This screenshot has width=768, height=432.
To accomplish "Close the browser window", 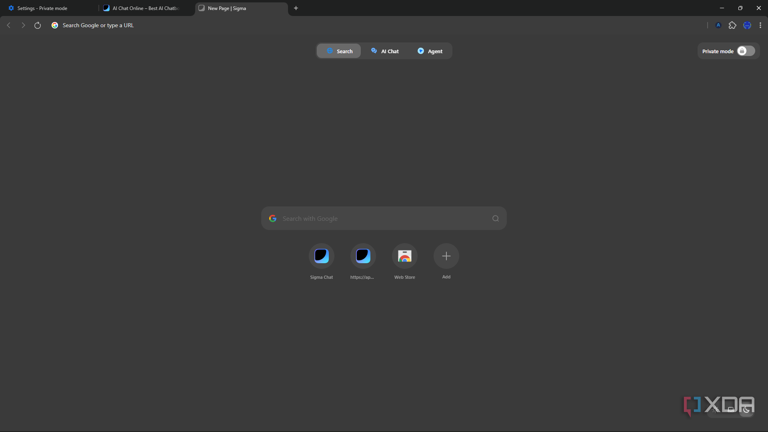I will click(x=759, y=8).
